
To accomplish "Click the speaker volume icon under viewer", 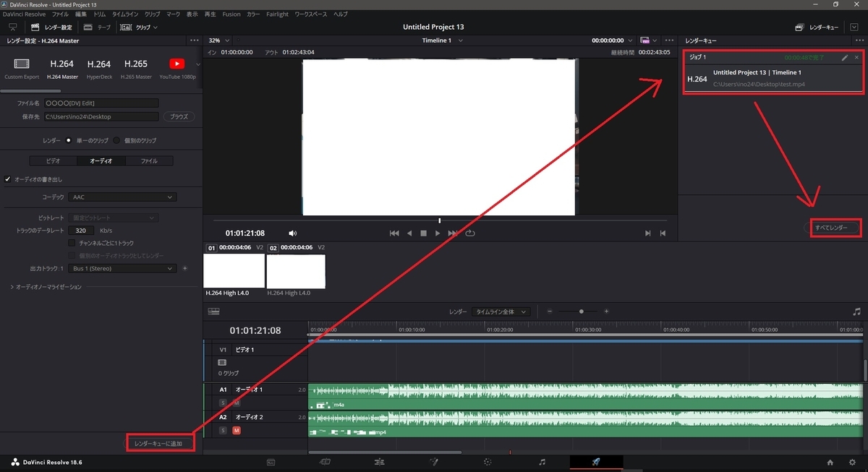I will click(293, 233).
